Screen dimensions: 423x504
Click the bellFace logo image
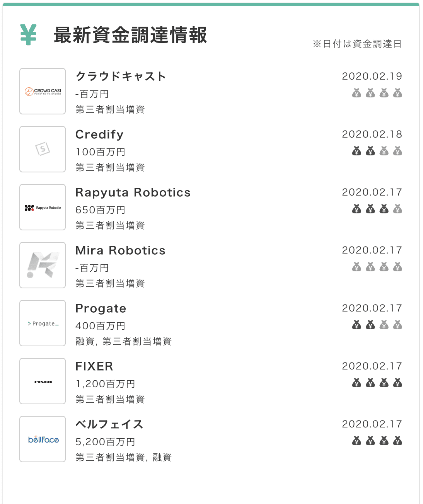[x=43, y=439]
